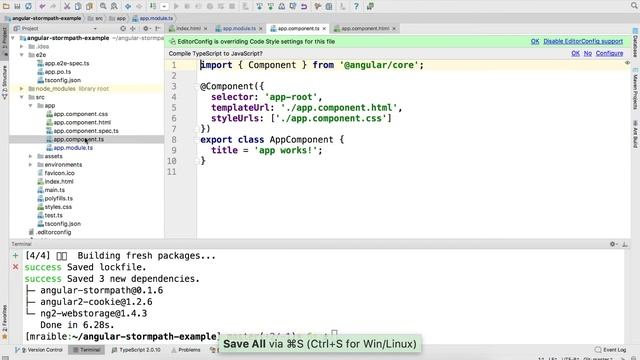Click the Project panel settings gear

pyautogui.click(x=145, y=29)
